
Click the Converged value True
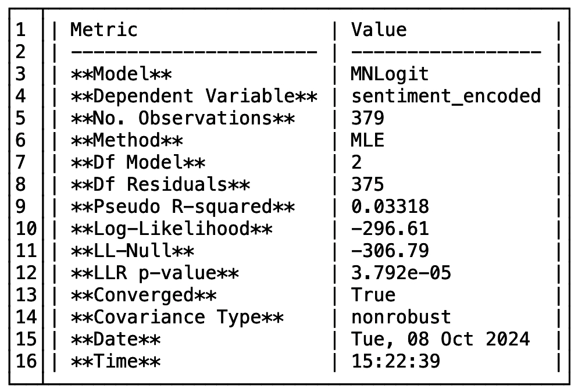(x=373, y=295)
